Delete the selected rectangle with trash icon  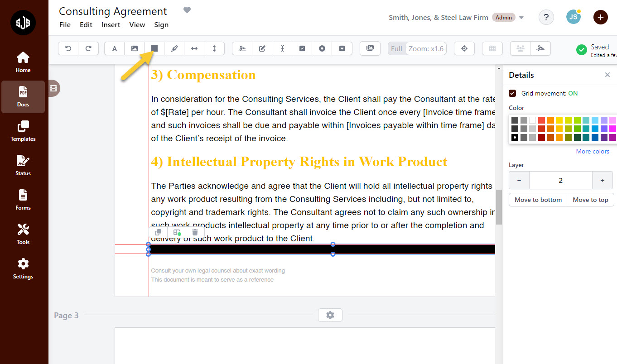pyautogui.click(x=195, y=232)
